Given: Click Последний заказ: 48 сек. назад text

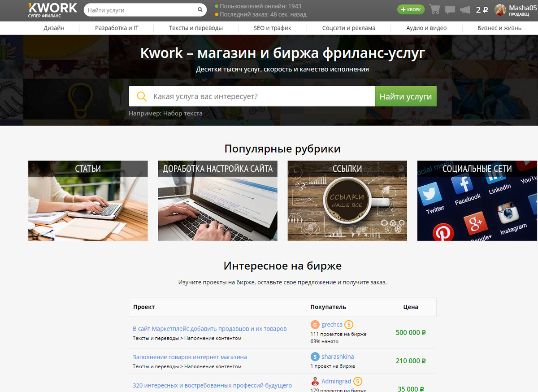Looking at the screenshot, I should click(x=263, y=14).
